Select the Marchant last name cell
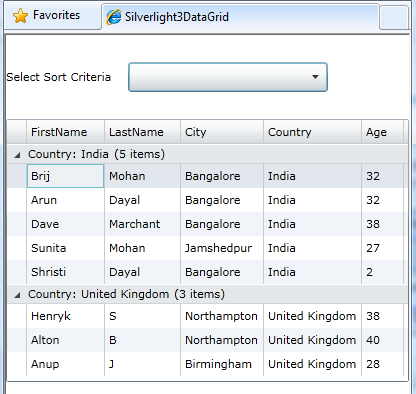This screenshot has width=416, height=394. (142, 224)
